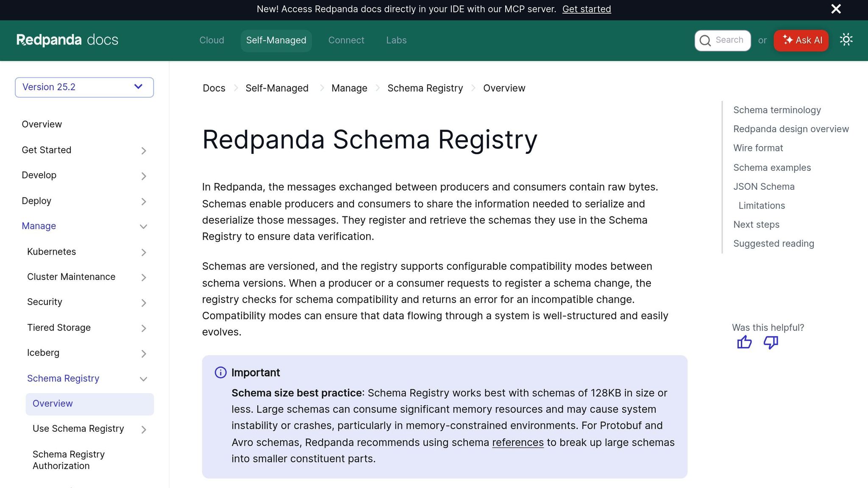The width and height of the screenshot is (868, 488).
Task: Switch to the Cloud tab
Action: pos(211,40)
